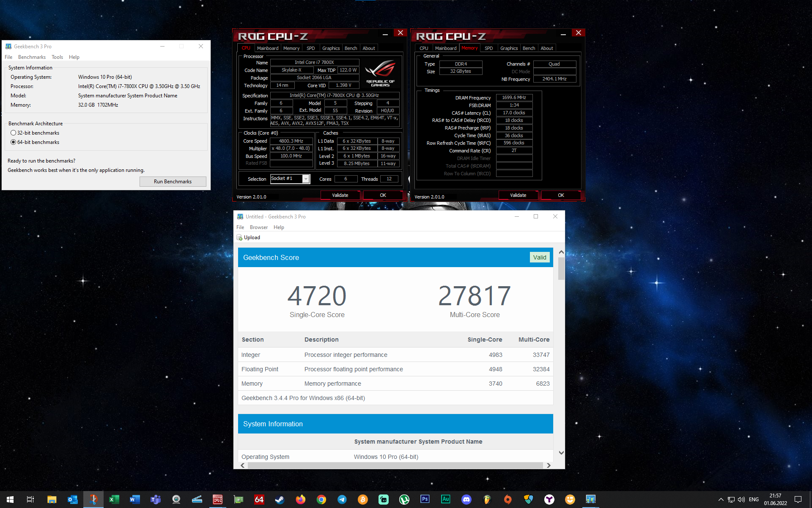The width and height of the screenshot is (812, 508).
Task: Open Graphics tab in left CPU-Z
Action: 331,48
